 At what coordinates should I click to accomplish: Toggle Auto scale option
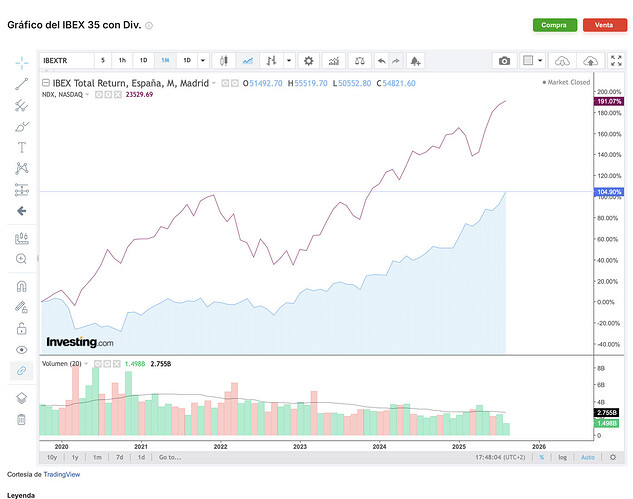(588, 457)
